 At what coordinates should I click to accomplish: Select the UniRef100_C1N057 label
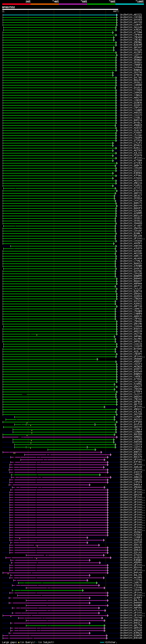(131, 25)
